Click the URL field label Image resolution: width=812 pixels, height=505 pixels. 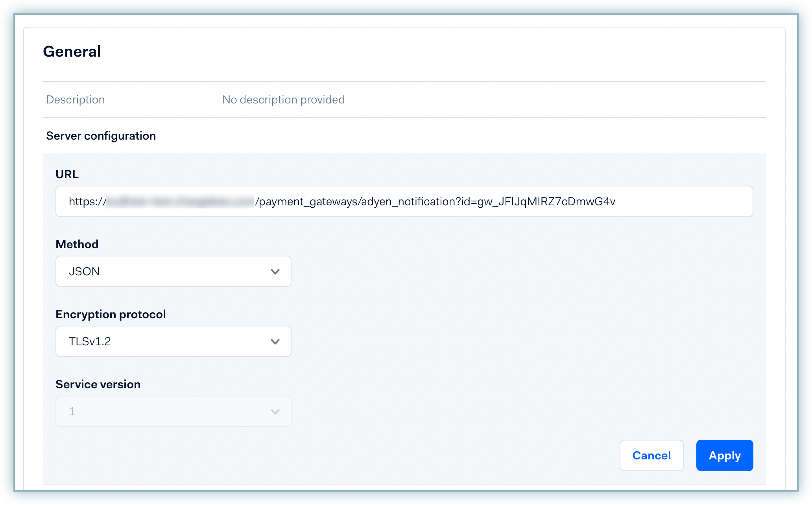pyautogui.click(x=67, y=174)
